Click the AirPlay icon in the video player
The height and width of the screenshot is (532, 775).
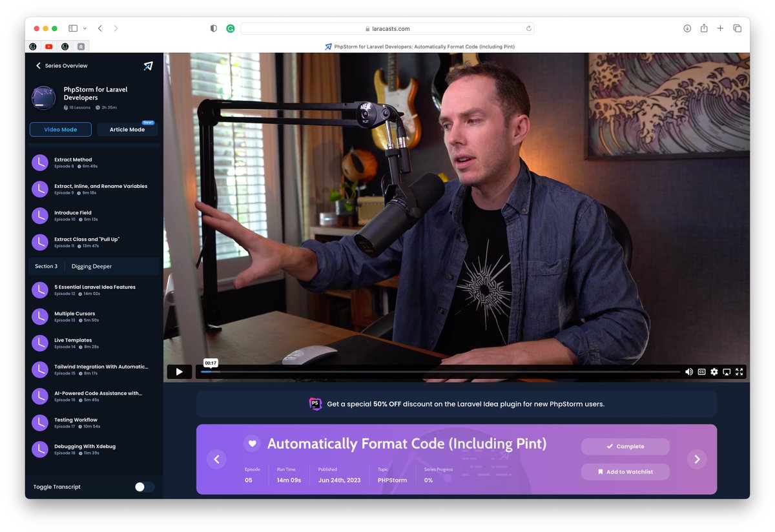(727, 372)
